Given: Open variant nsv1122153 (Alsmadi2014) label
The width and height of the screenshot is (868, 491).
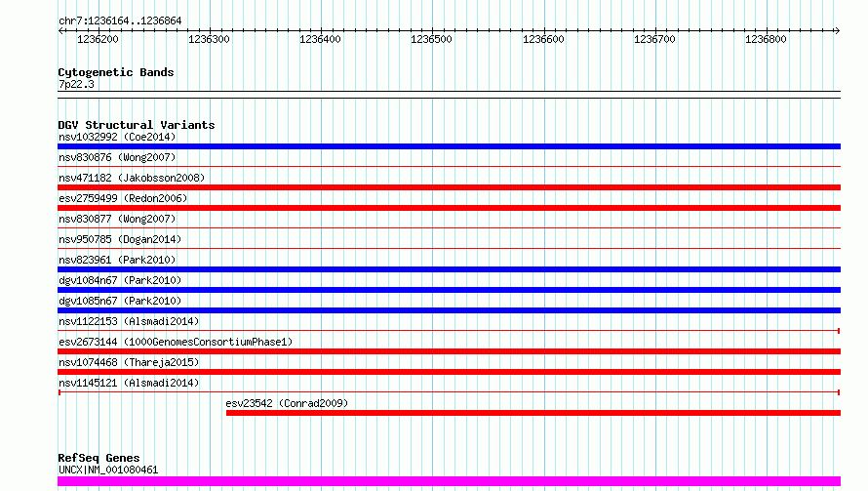Looking at the screenshot, I should pos(129,321).
